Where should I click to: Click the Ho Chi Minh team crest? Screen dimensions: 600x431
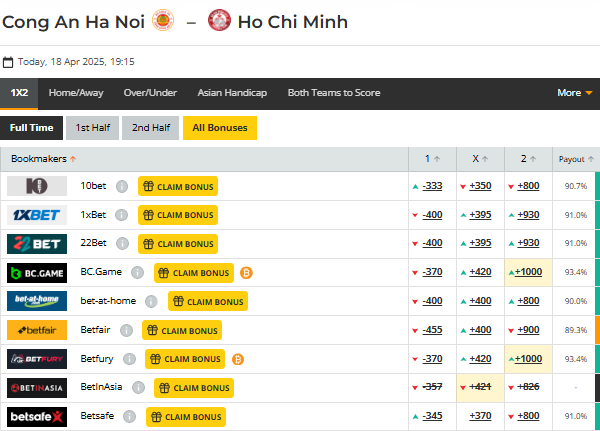click(x=219, y=20)
